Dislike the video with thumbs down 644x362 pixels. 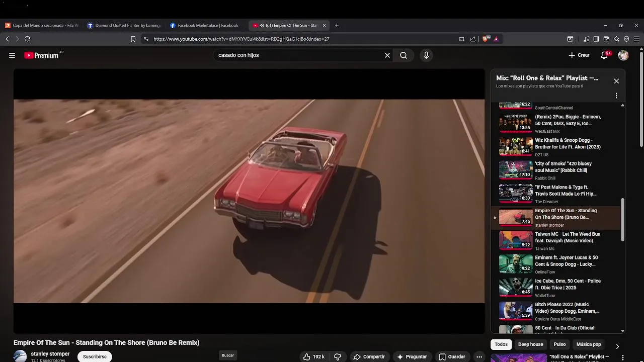click(x=338, y=356)
